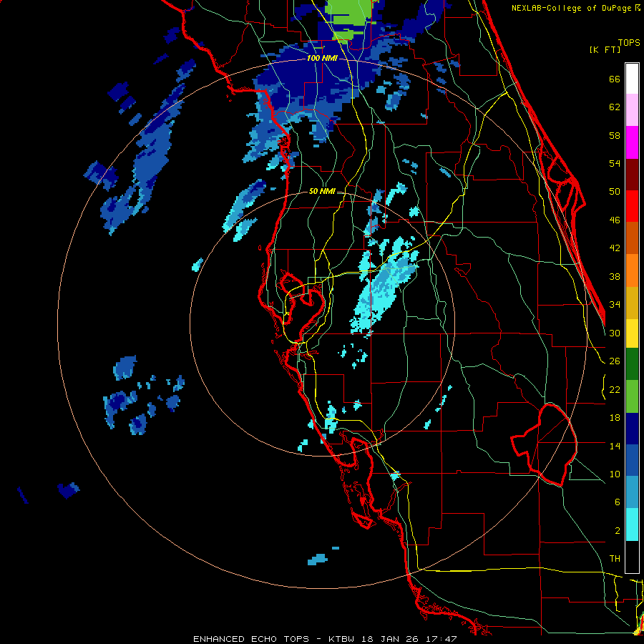Click the "100 NMI" range ring label

tap(322, 58)
